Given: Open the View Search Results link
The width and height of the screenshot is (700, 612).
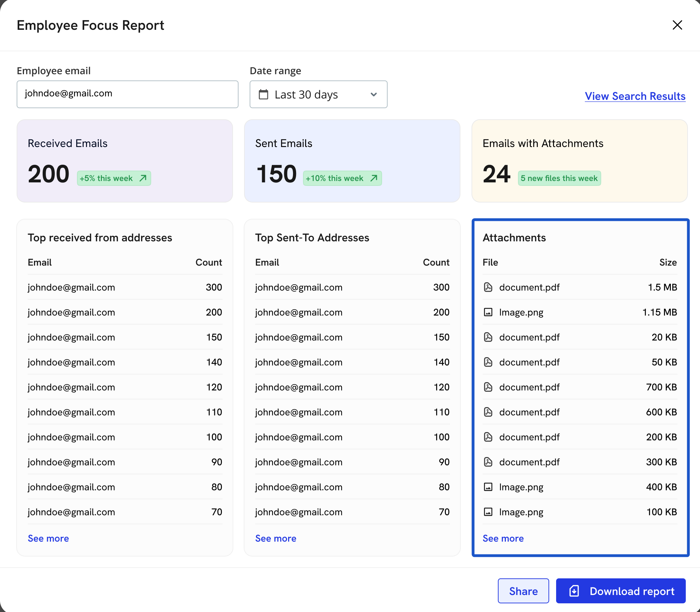Looking at the screenshot, I should tap(635, 96).
